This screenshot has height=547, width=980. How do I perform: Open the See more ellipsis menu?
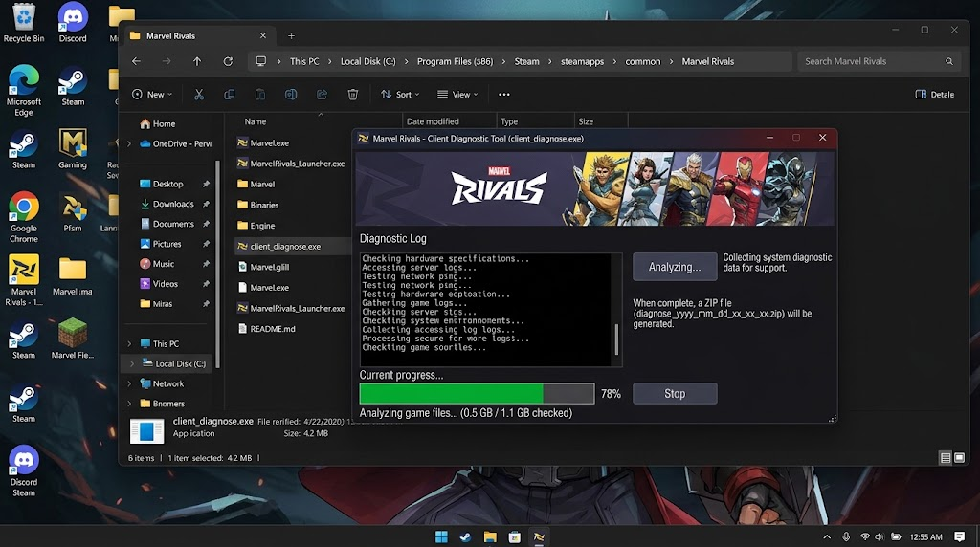pos(503,95)
